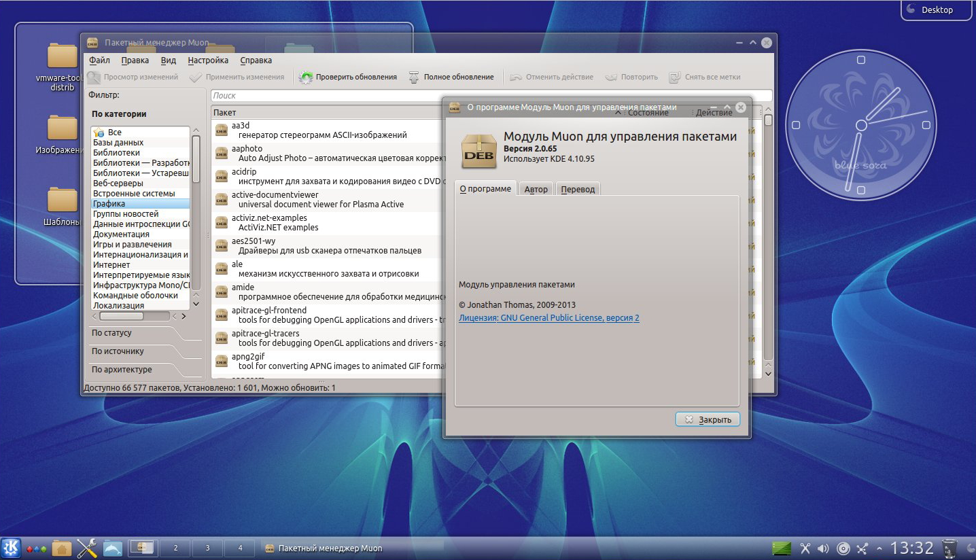Open the GNU General Public License link
The width and height of the screenshot is (976, 560).
pos(549,318)
